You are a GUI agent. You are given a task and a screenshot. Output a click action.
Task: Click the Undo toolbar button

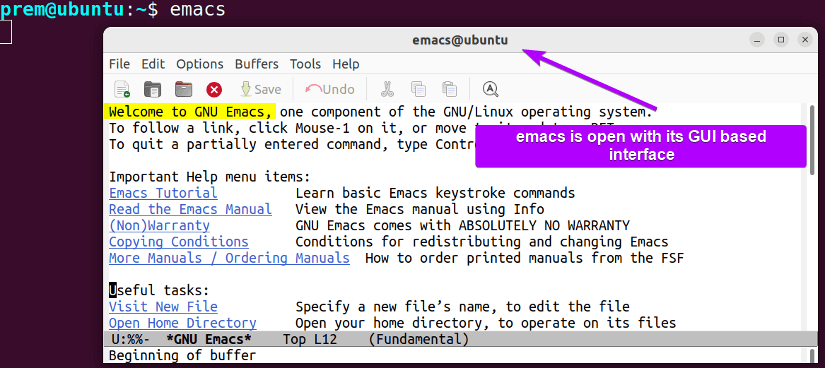(x=330, y=89)
